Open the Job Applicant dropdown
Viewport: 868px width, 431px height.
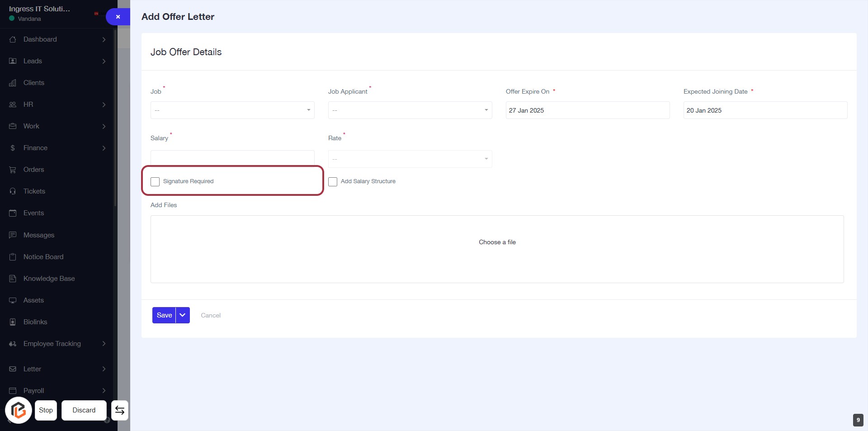click(x=410, y=110)
